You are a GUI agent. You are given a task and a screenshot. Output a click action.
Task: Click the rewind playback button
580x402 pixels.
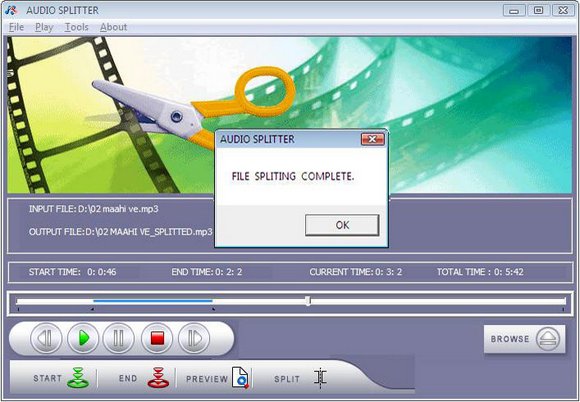pyautogui.click(x=46, y=338)
